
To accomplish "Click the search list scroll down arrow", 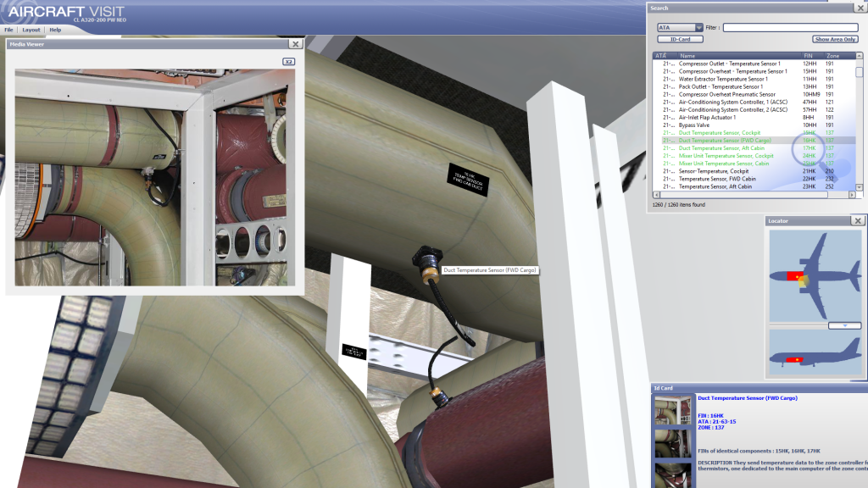I will pos(860,187).
